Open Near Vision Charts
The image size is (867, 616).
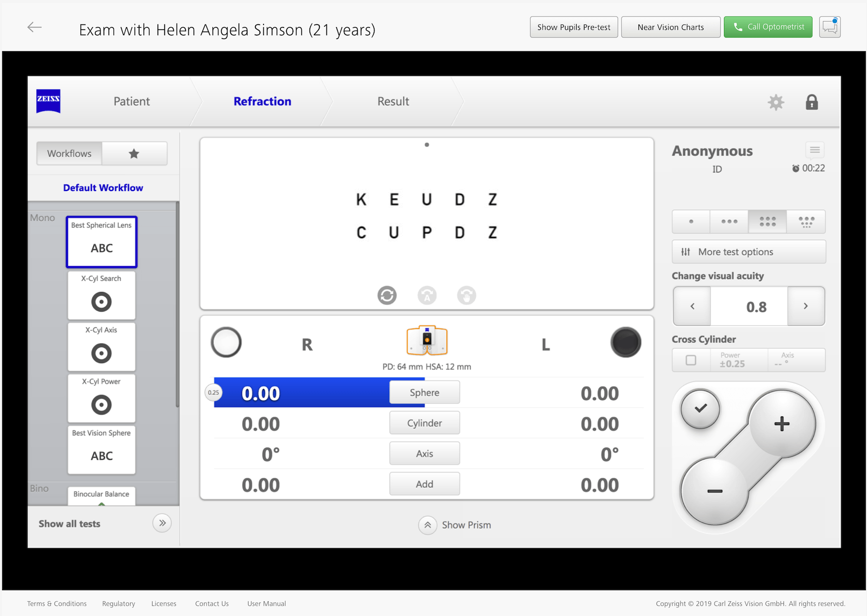tap(670, 27)
